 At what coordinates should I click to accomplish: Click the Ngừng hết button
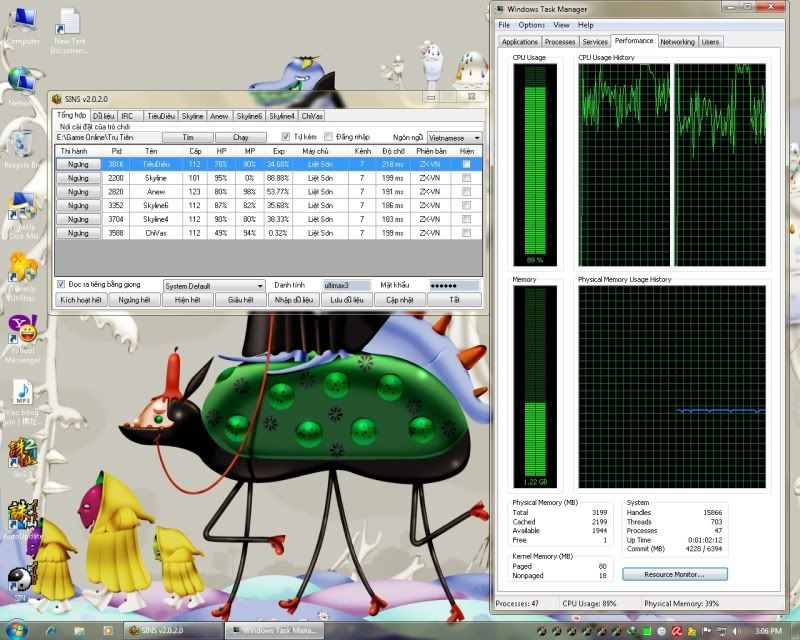pyautogui.click(x=134, y=300)
